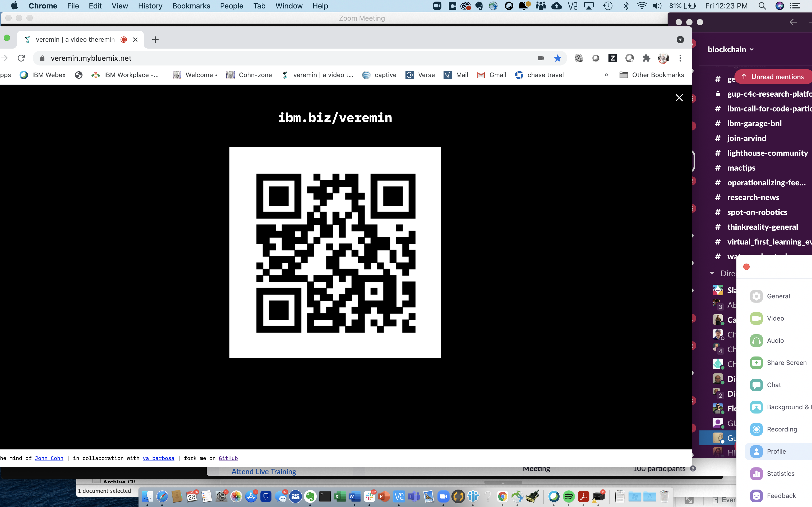This screenshot has height=507, width=812.
Task: Click the bookmark star icon in address bar
Action: click(x=557, y=58)
